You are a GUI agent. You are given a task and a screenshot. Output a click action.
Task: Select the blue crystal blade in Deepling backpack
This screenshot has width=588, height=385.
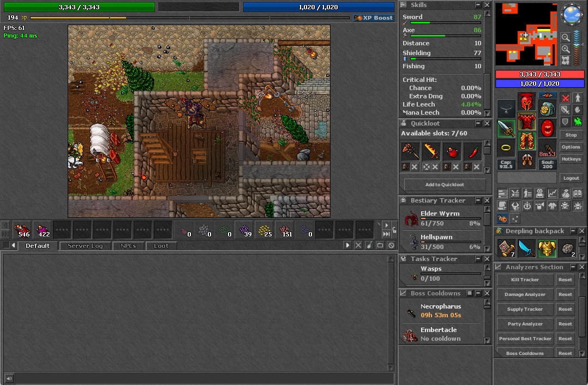[526, 248]
